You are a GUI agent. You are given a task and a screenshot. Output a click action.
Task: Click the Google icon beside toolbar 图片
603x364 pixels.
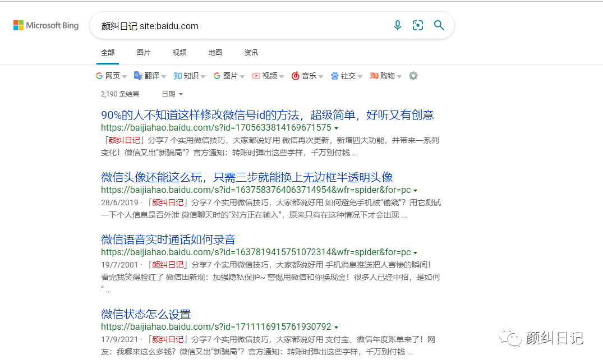point(217,76)
